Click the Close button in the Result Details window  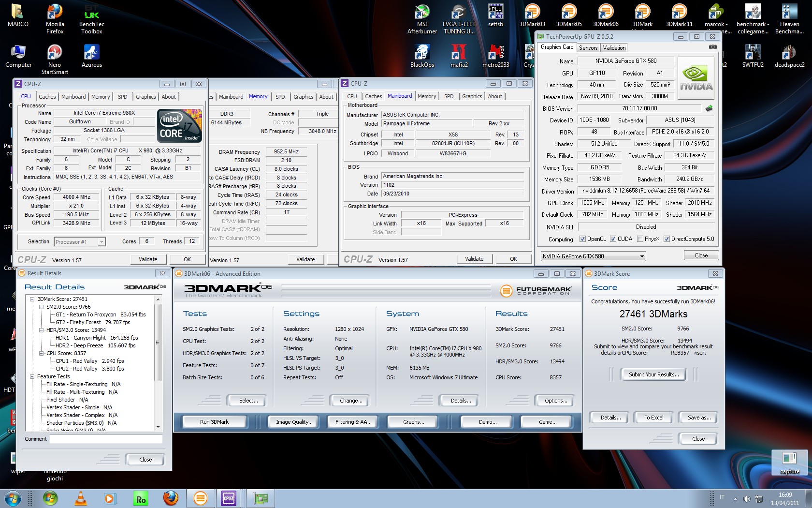click(x=145, y=460)
